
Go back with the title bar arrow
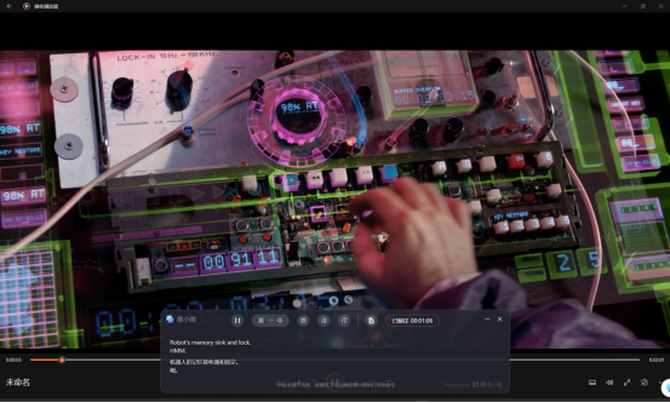(9, 6)
